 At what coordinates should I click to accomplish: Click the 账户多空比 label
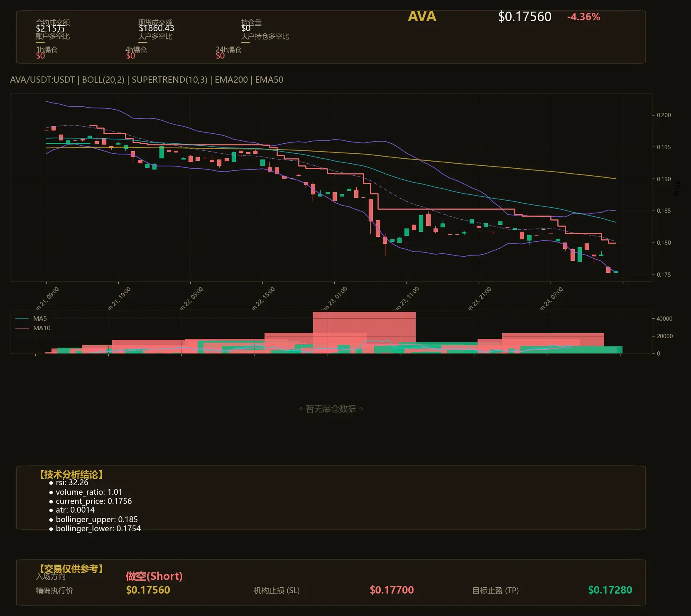point(53,36)
